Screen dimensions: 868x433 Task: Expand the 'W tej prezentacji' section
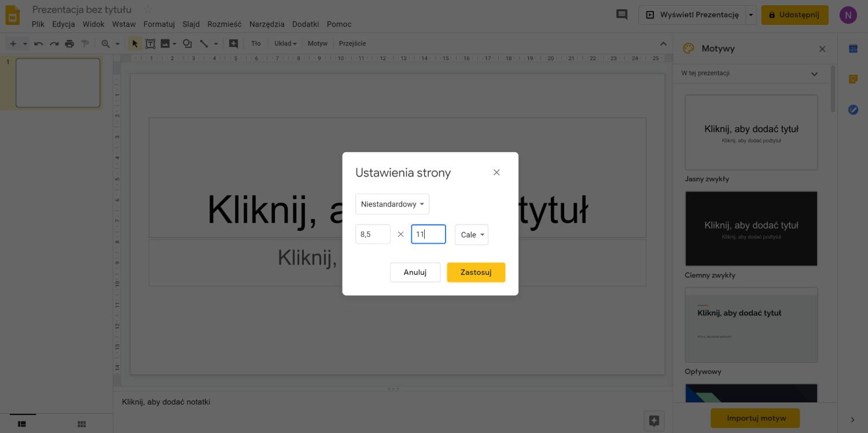[x=814, y=74]
